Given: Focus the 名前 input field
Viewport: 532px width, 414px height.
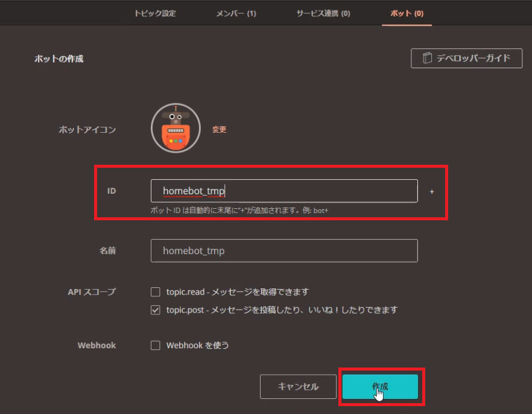Looking at the screenshot, I should 284,251.
